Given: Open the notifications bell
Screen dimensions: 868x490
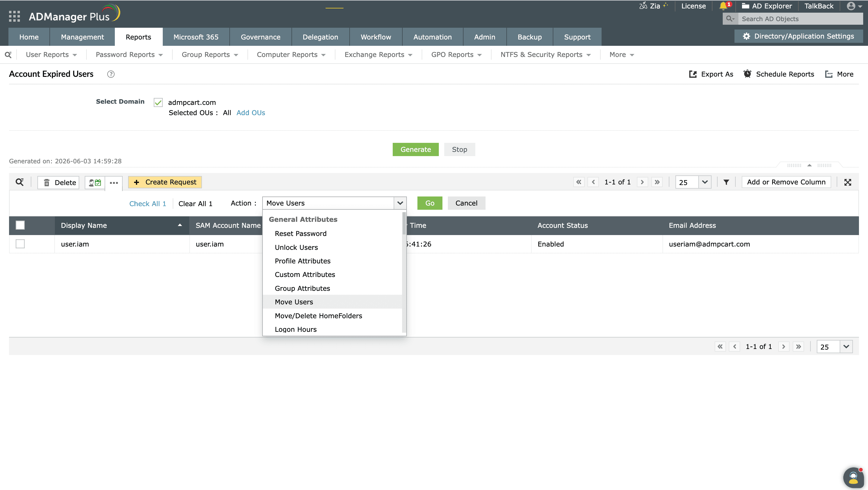Looking at the screenshot, I should coord(723,6).
